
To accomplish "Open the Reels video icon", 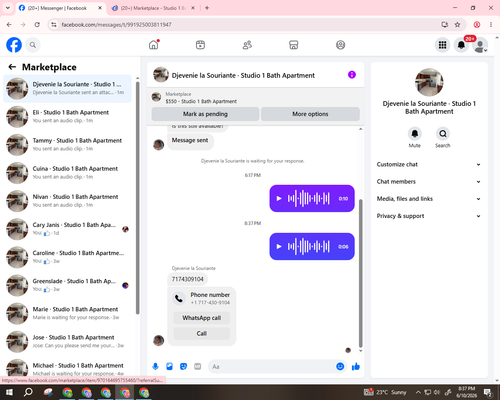I will click(200, 45).
